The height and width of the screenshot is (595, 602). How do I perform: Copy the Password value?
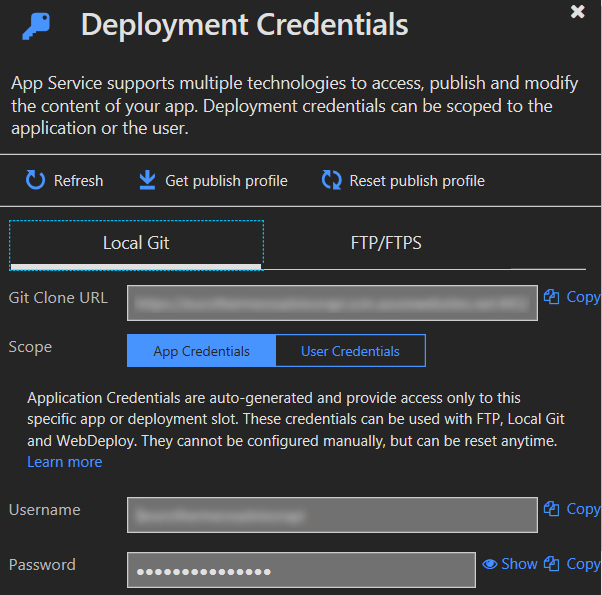572,564
